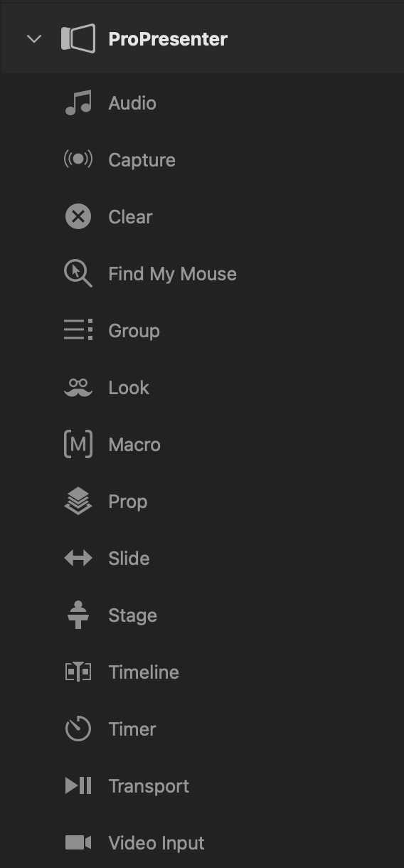
Task: Click the Stage podium icon
Action: tap(78, 615)
